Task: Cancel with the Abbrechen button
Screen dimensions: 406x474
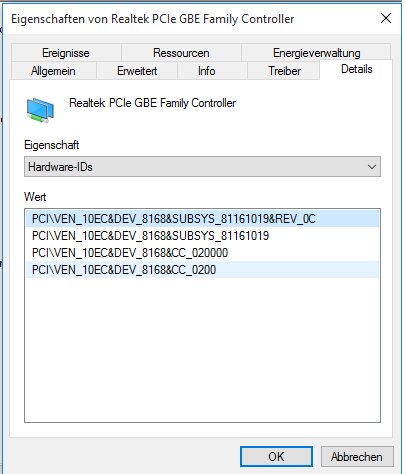Action: click(357, 456)
